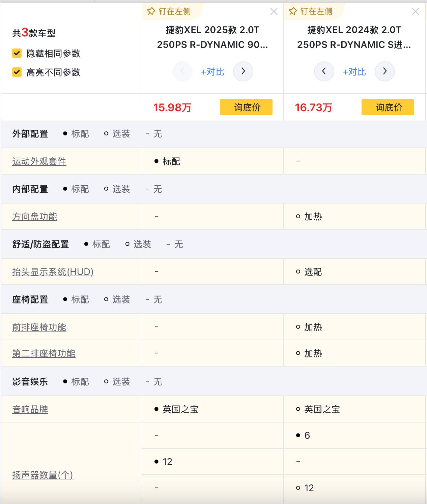
Task: Click 询底价 button for 16.73万 model
Action: coord(388,107)
